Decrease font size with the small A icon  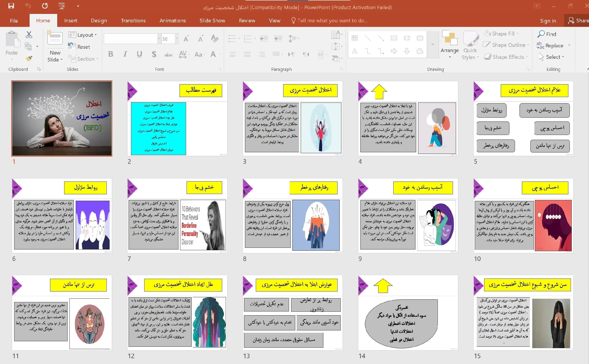point(201,39)
